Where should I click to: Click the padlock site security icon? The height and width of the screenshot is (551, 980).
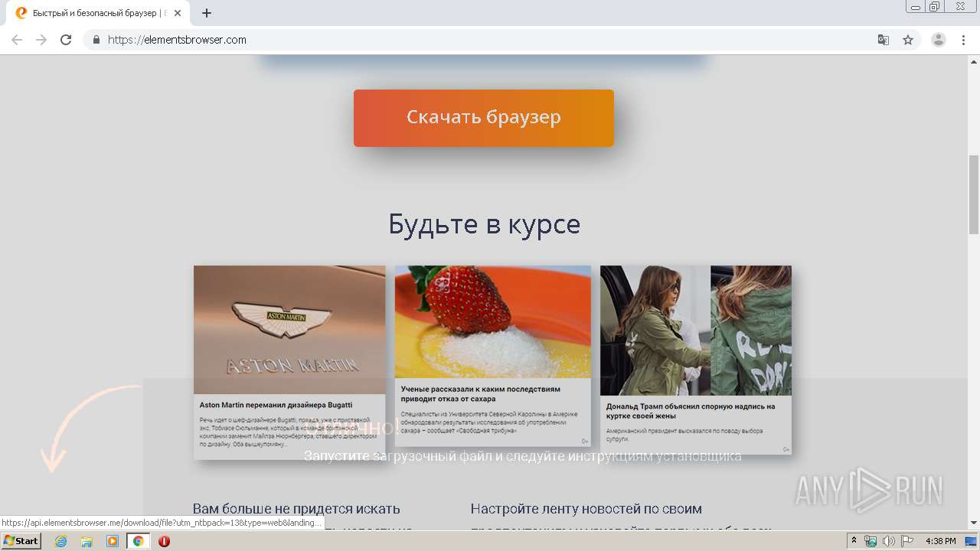(x=96, y=40)
